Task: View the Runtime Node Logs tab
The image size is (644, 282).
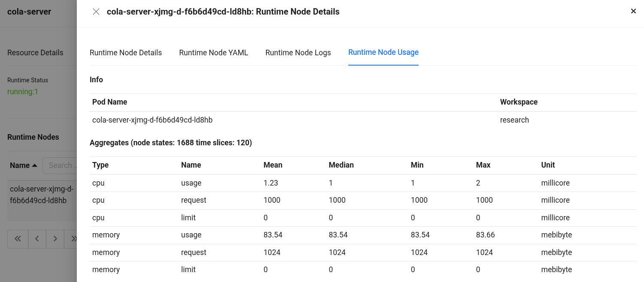Action: click(298, 53)
